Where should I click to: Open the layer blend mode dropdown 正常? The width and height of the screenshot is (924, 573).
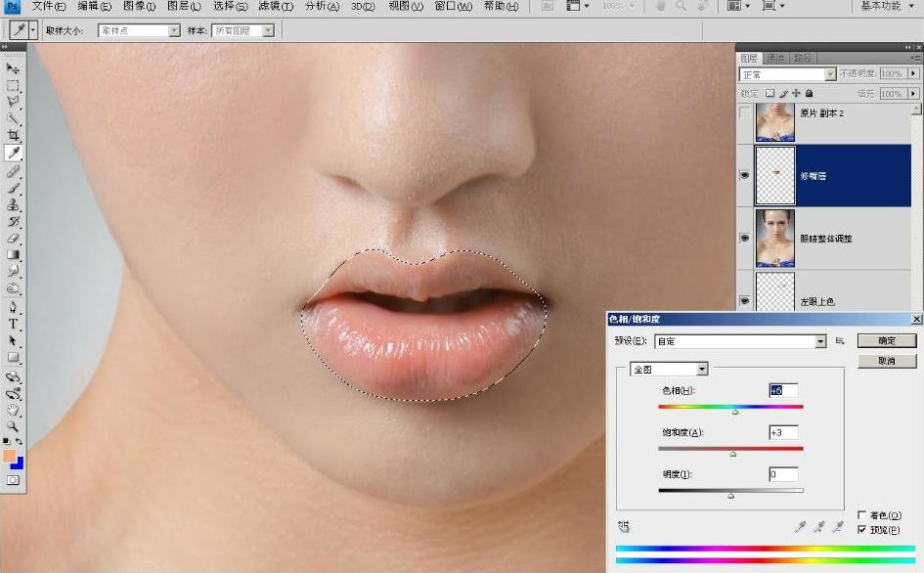[788, 74]
